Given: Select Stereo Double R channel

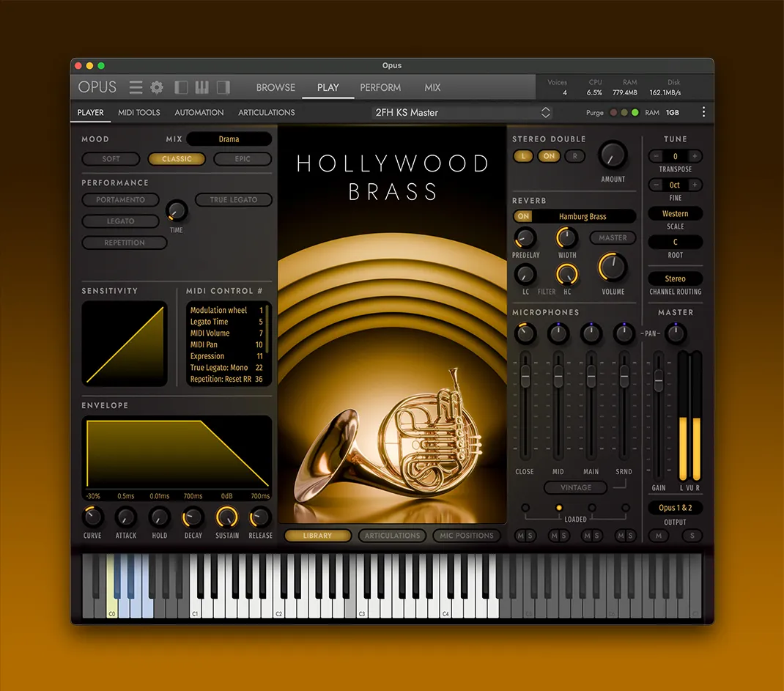Looking at the screenshot, I should pyautogui.click(x=575, y=156).
